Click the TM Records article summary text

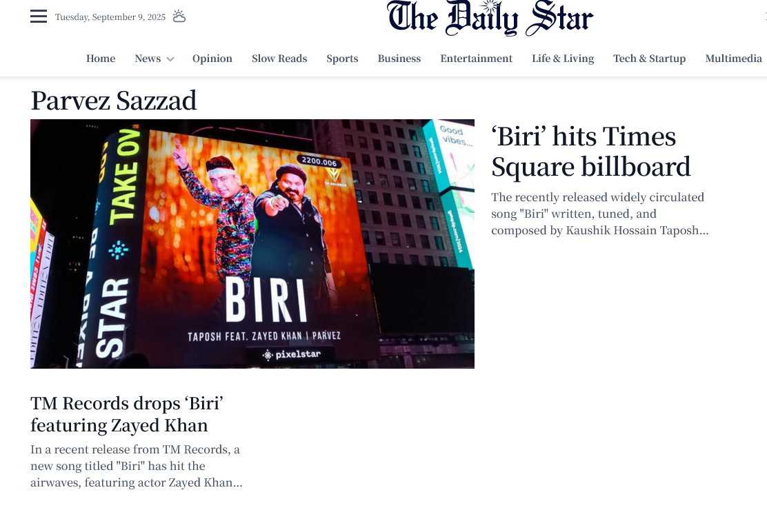[x=136, y=466]
